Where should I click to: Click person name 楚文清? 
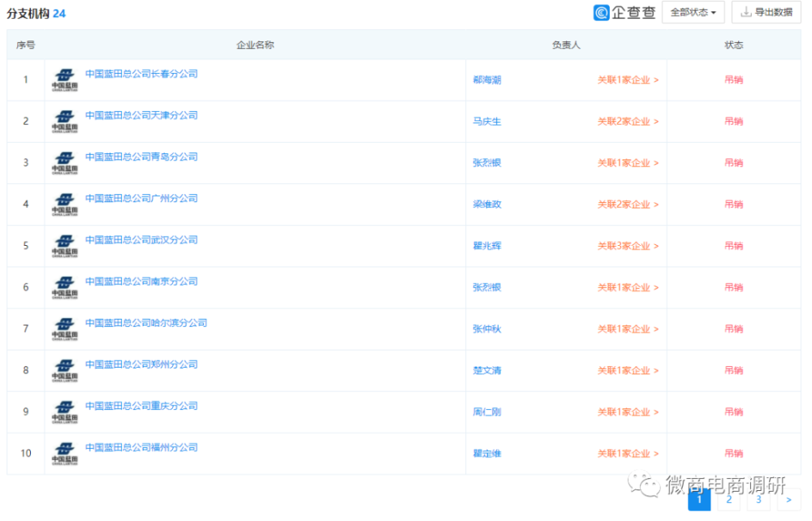[486, 370]
